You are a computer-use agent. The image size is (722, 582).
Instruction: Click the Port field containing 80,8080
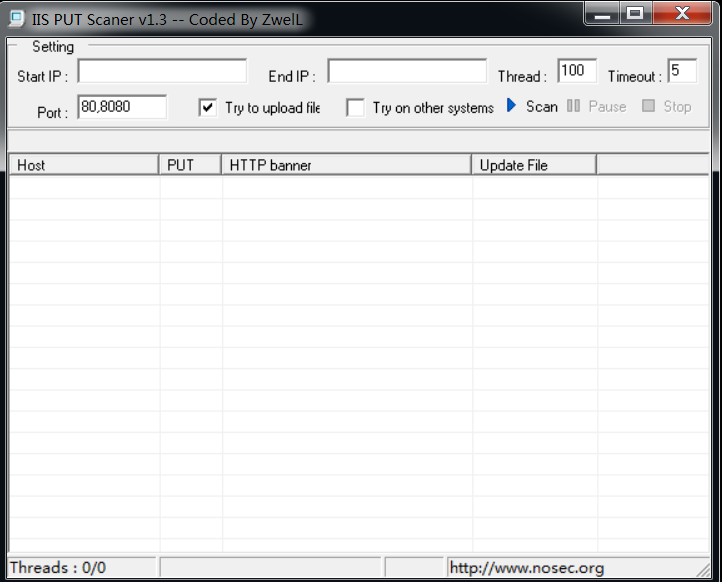tap(122, 107)
